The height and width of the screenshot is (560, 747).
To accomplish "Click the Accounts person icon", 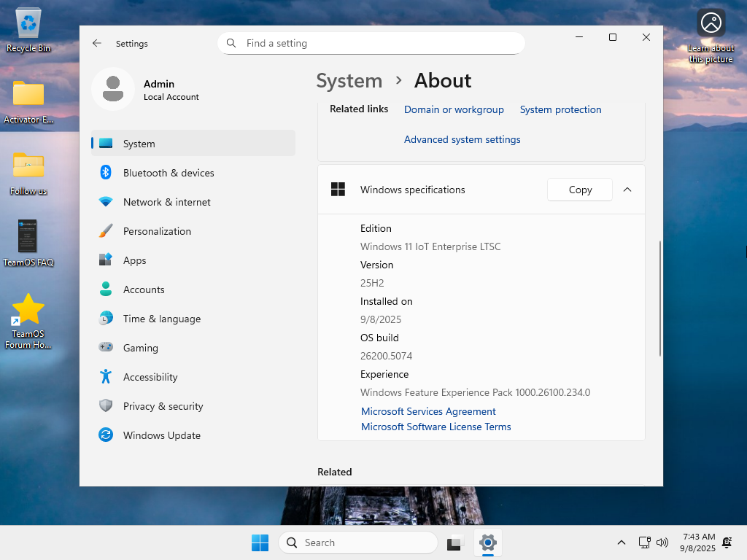I will click(x=106, y=289).
